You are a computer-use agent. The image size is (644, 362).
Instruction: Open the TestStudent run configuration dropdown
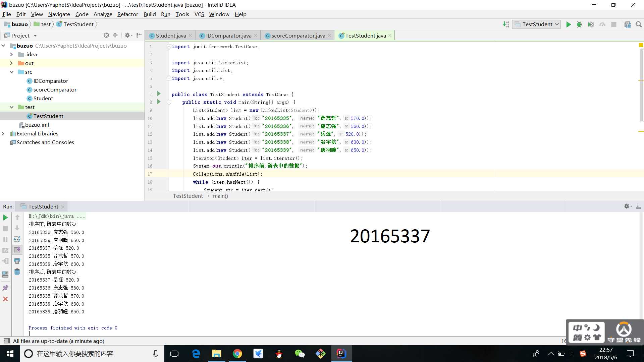(x=536, y=24)
